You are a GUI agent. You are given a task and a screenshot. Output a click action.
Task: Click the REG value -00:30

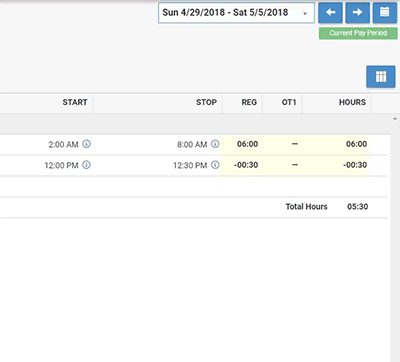tap(246, 165)
